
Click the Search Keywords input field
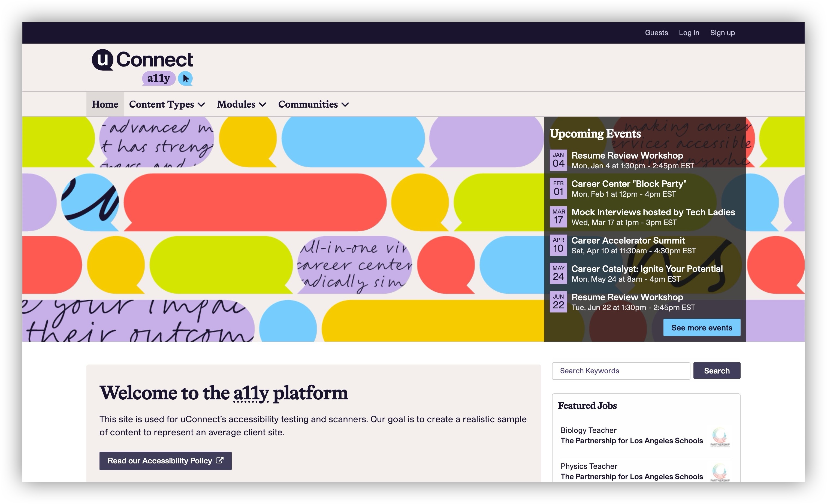tap(621, 371)
